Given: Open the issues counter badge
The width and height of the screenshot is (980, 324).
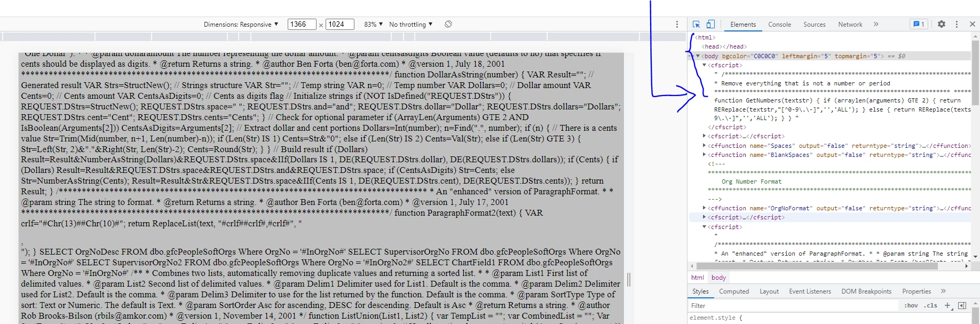Looking at the screenshot, I should (x=919, y=24).
